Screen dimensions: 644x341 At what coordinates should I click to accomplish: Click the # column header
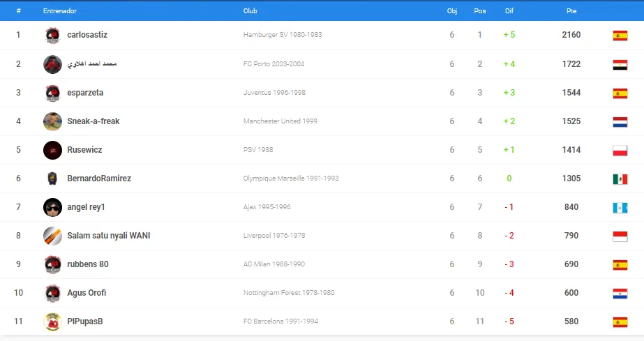(18, 11)
